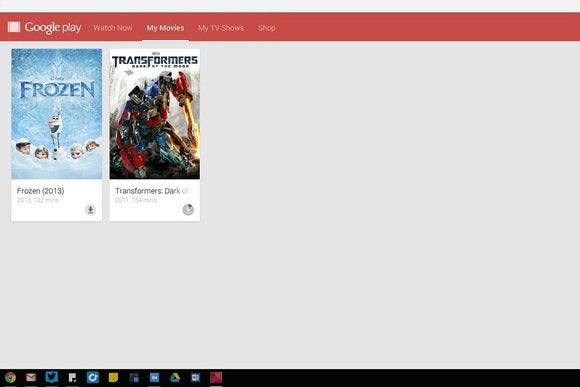Click the Frozen (2013) title text
The image size is (580, 387).
coord(40,191)
